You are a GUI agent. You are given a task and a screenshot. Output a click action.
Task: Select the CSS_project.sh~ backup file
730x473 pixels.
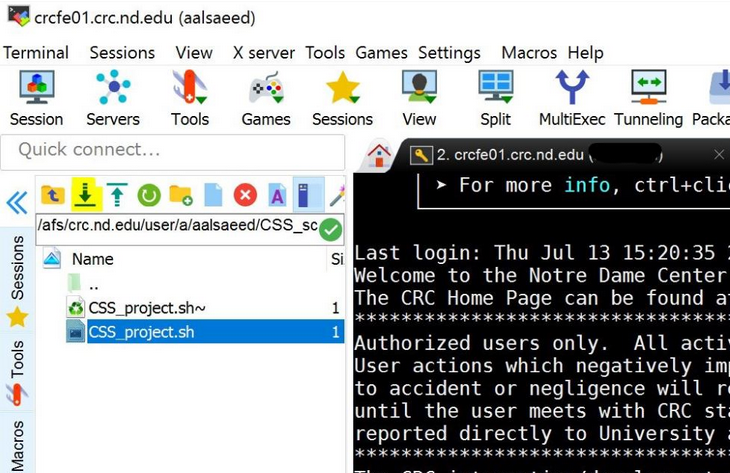pos(205,308)
